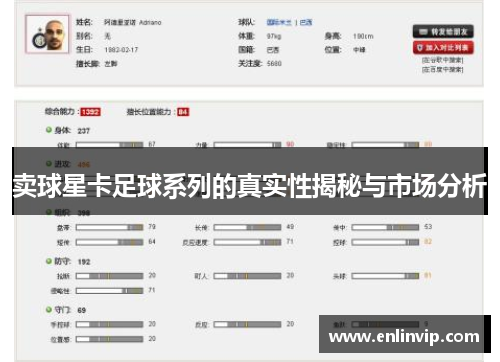The height and width of the screenshot is (362, 500).
Task: Click the 守门 total value 69
Action: tap(82, 310)
